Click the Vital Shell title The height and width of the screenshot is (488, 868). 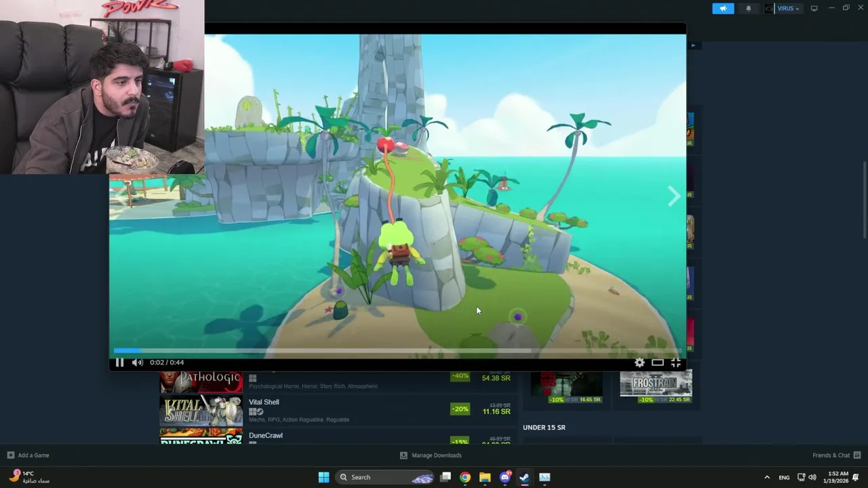click(264, 402)
